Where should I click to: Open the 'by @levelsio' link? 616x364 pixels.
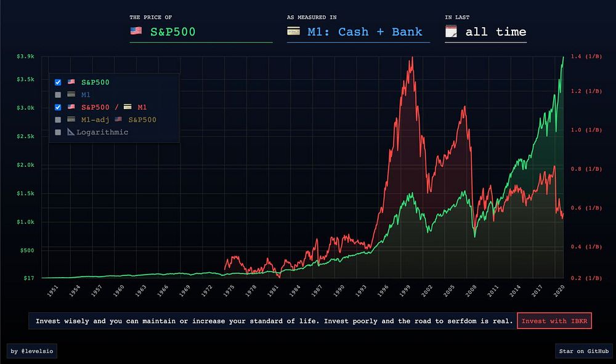click(32, 351)
